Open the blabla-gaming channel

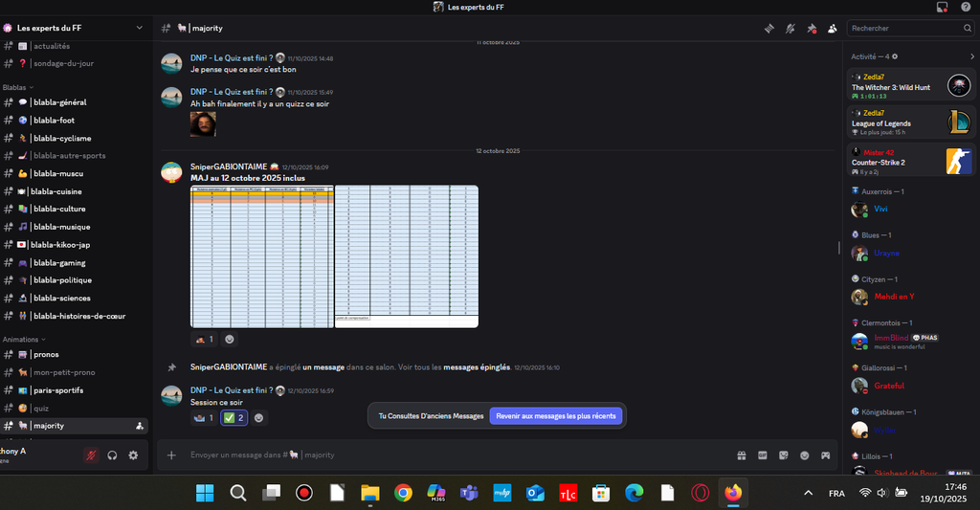click(x=58, y=262)
